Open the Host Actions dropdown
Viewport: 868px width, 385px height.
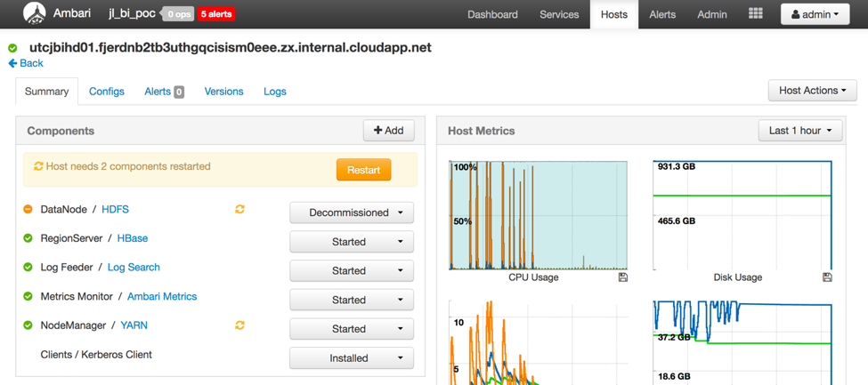[812, 91]
